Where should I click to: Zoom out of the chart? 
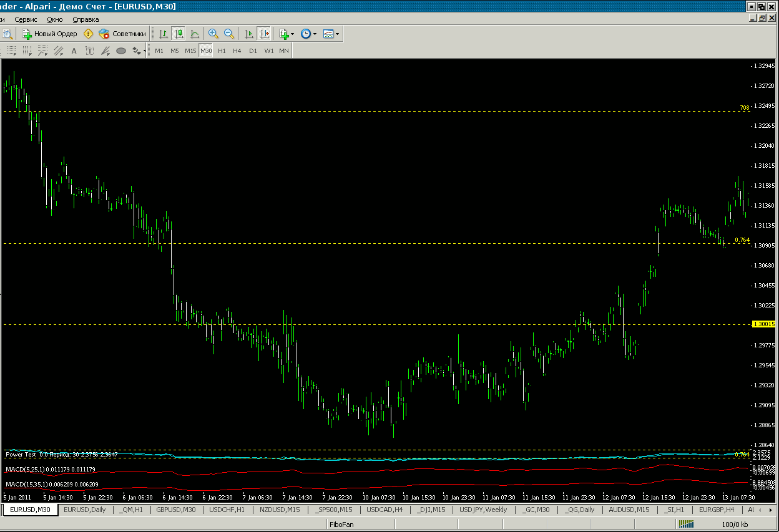click(x=229, y=34)
